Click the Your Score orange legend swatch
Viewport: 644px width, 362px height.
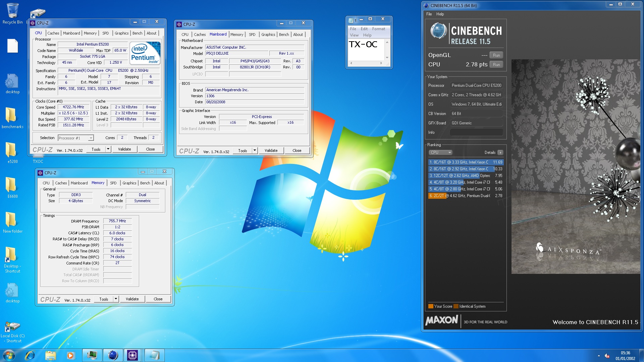point(431,306)
